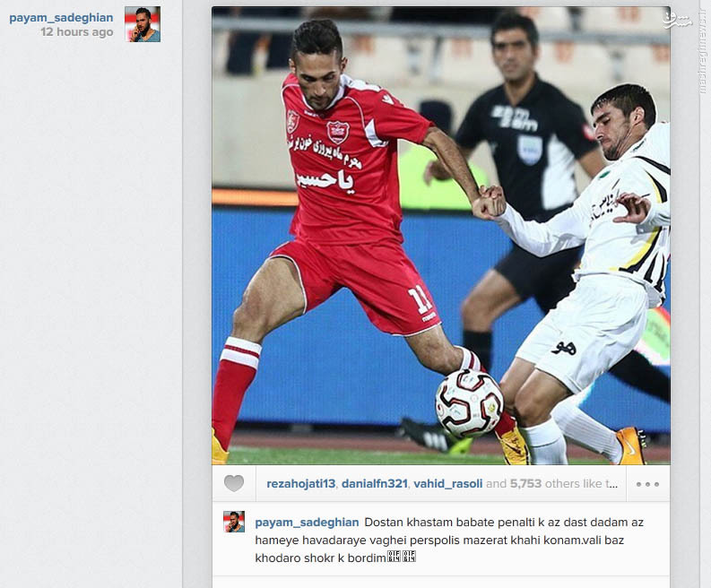Go to vahid_rasoli's profile from the likes
Image resolution: width=711 pixels, height=588 pixels.
click(x=448, y=484)
